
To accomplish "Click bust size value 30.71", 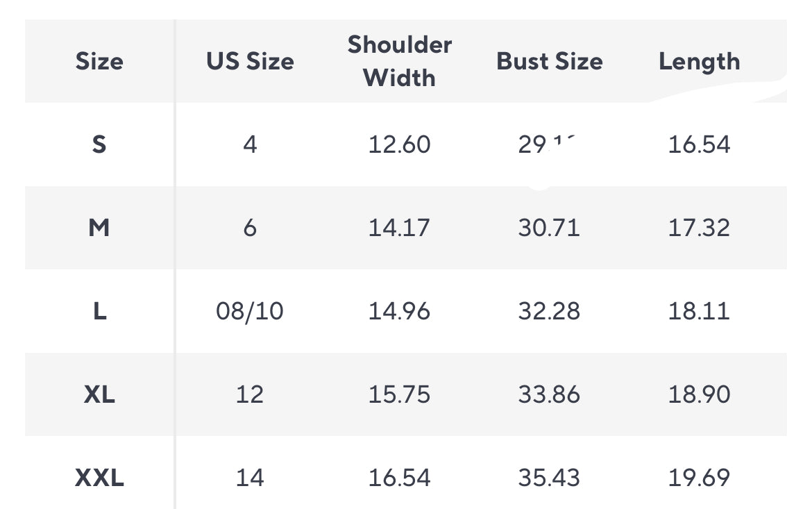I will 549,228.
